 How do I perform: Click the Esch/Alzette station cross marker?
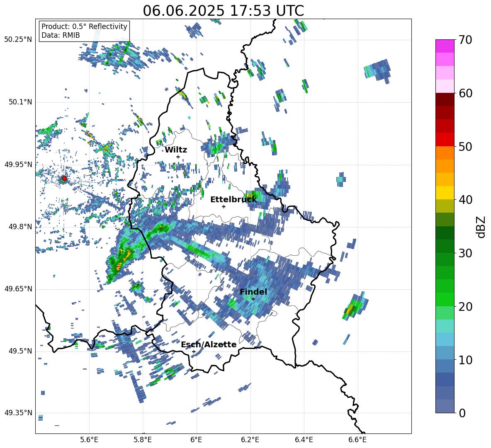tap(194, 351)
